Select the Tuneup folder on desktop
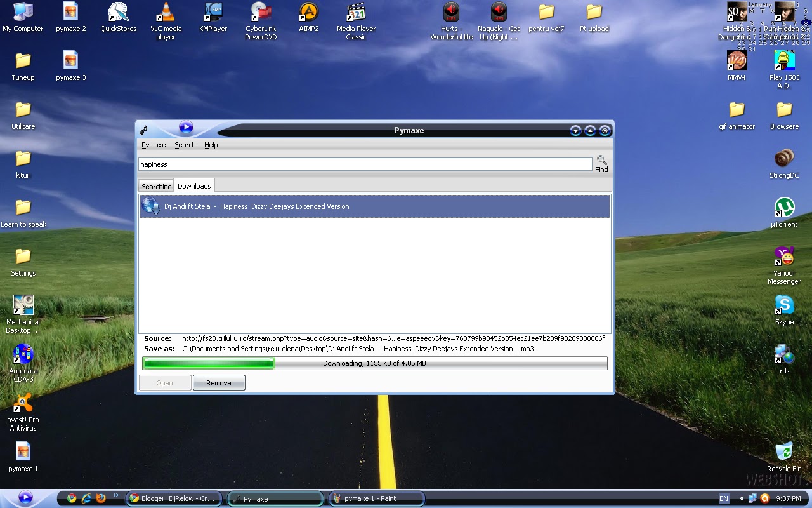 coord(23,66)
